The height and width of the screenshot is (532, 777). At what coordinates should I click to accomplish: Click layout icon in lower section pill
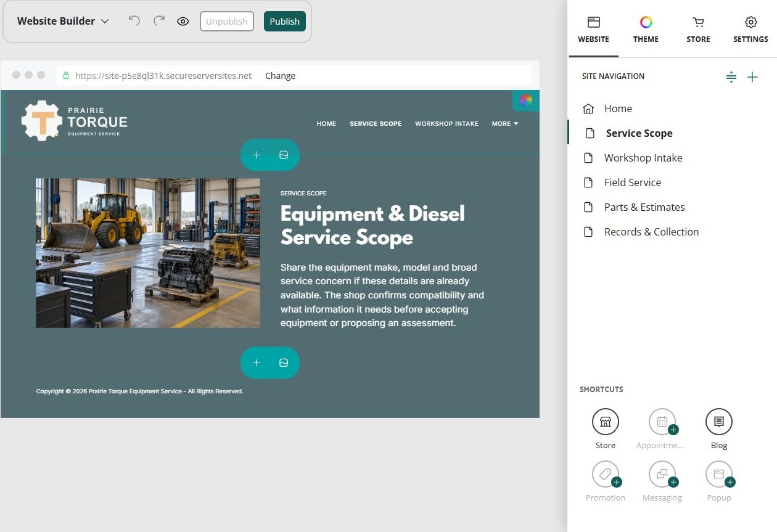(284, 362)
